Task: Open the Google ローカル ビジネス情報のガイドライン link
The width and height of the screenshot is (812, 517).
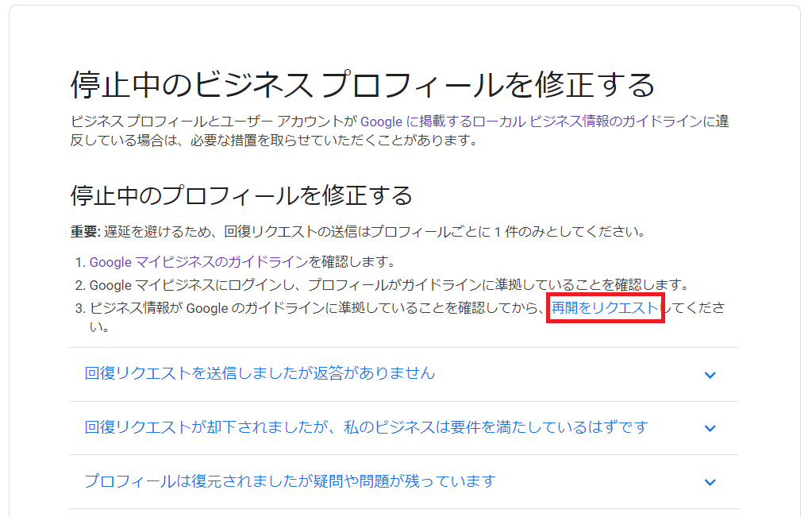Action: point(531,122)
